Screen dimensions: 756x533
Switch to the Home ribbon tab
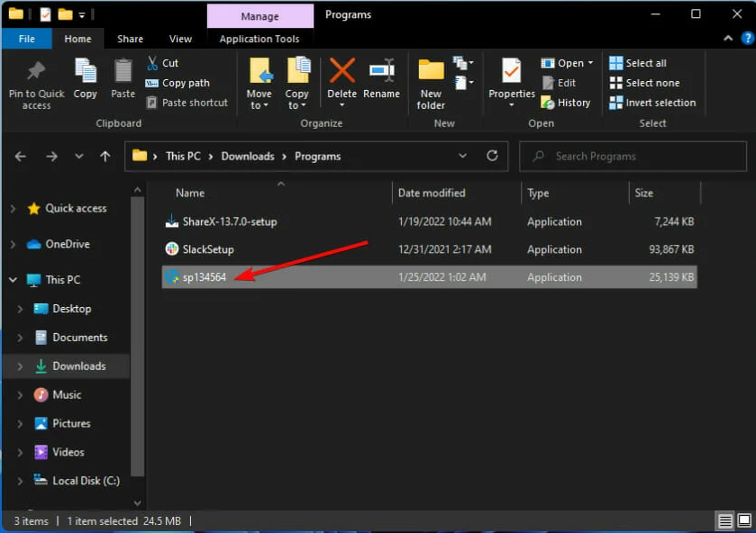click(x=77, y=39)
